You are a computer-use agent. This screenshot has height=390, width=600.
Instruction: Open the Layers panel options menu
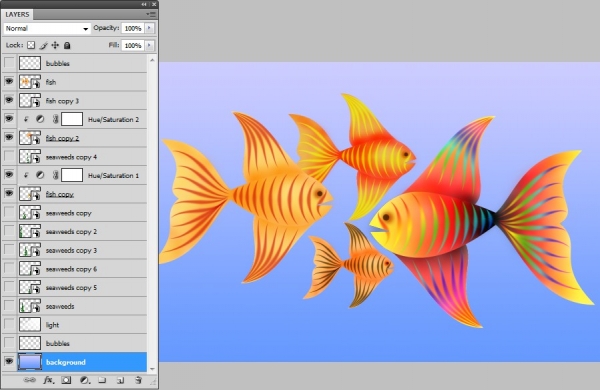coord(151,14)
